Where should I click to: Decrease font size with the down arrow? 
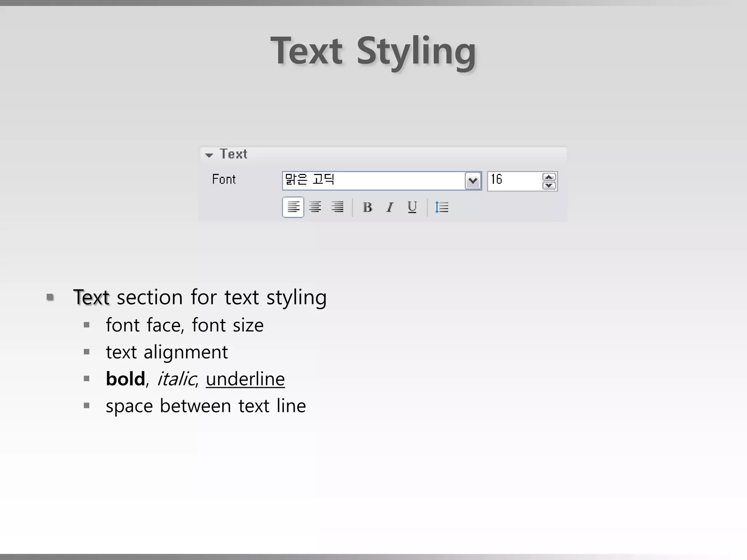[549, 185]
